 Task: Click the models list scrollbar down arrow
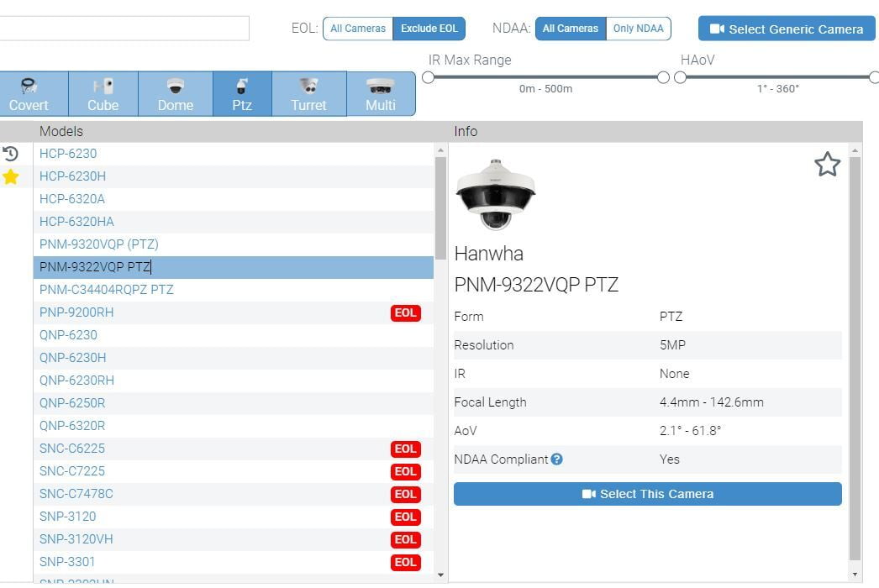440,575
